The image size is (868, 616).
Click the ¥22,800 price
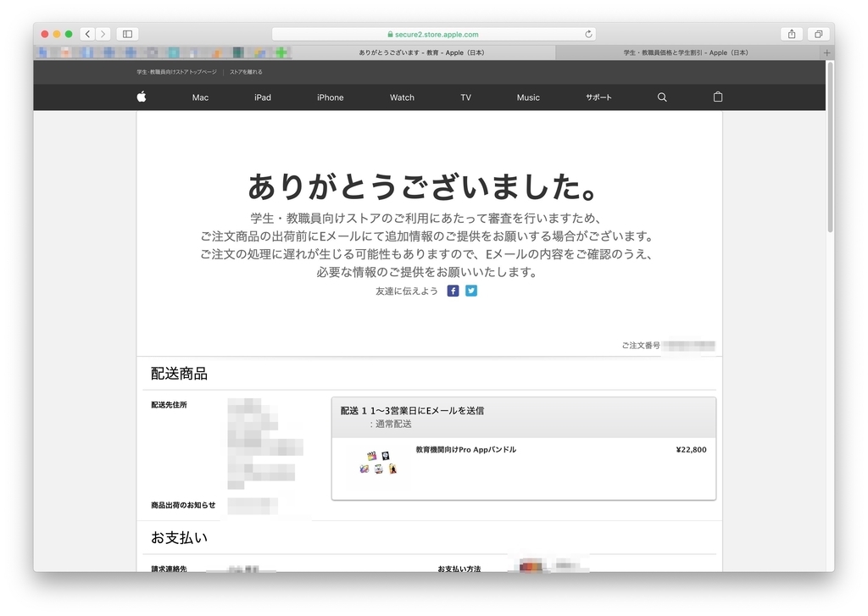click(x=691, y=449)
